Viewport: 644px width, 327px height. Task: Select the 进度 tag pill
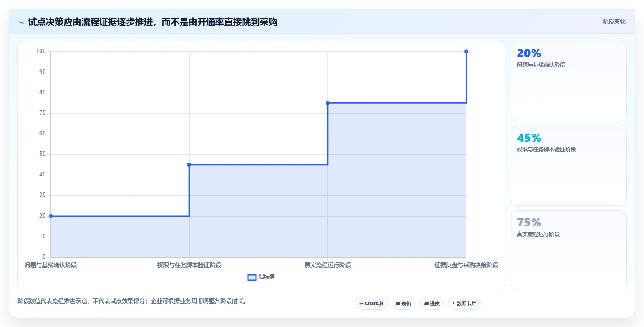coord(432,303)
